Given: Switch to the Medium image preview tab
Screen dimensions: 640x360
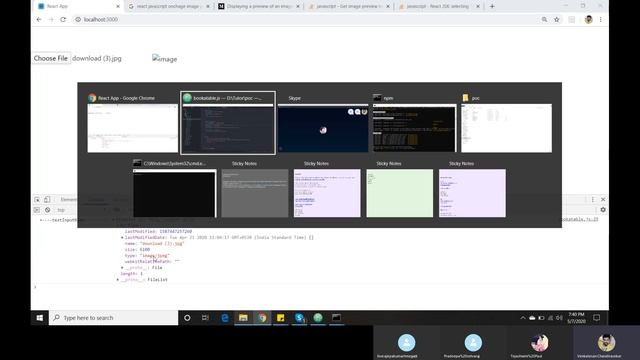Looking at the screenshot, I should click(259, 6).
